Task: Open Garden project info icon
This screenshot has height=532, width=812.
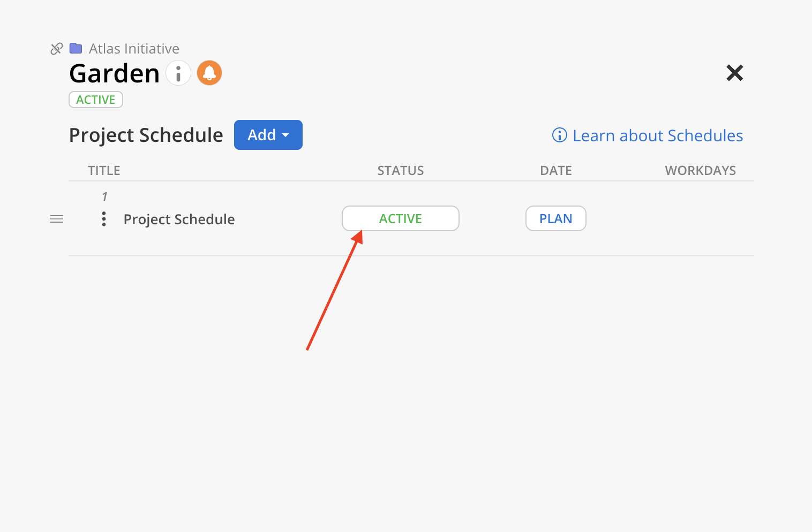Action: pyautogui.click(x=178, y=73)
